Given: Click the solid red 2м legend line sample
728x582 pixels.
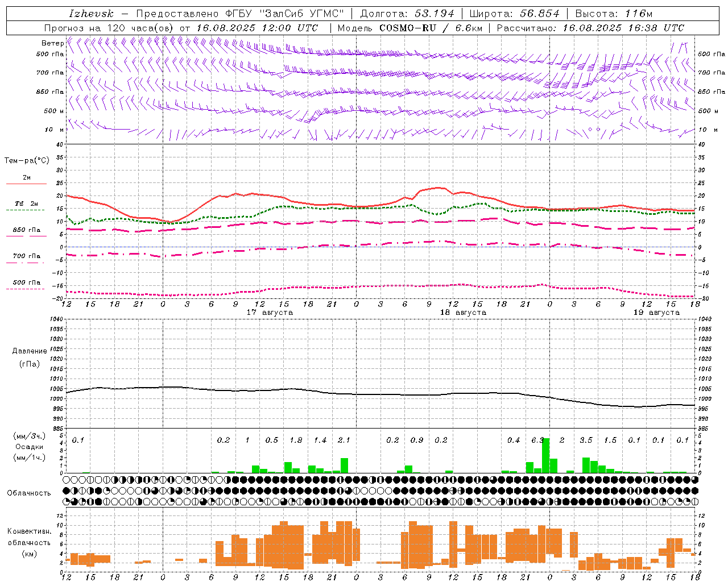Looking at the screenshot, I should (26, 184).
